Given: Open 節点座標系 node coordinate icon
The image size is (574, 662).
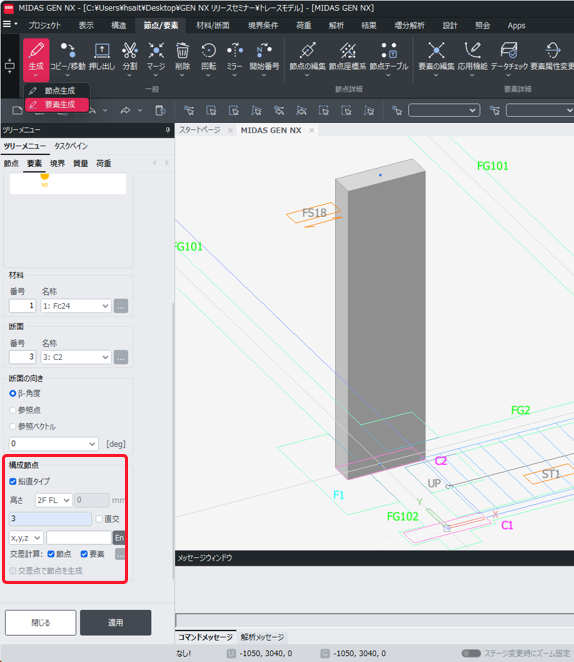Looking at the screenshot, I should [347, 51].
